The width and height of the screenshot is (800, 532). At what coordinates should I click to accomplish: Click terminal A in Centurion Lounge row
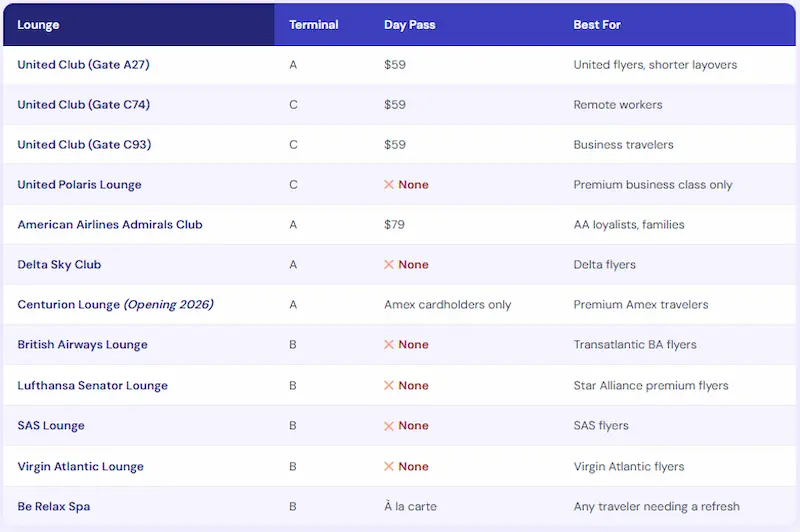click(293, 305)
